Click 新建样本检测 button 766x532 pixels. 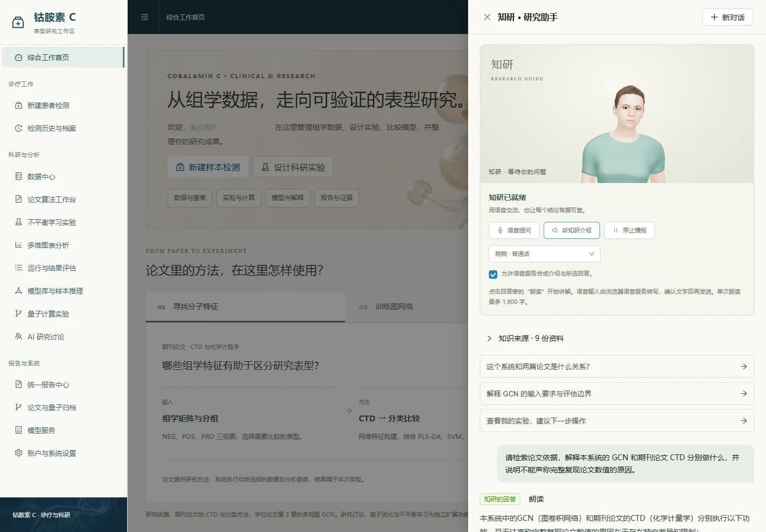point(208,167)
